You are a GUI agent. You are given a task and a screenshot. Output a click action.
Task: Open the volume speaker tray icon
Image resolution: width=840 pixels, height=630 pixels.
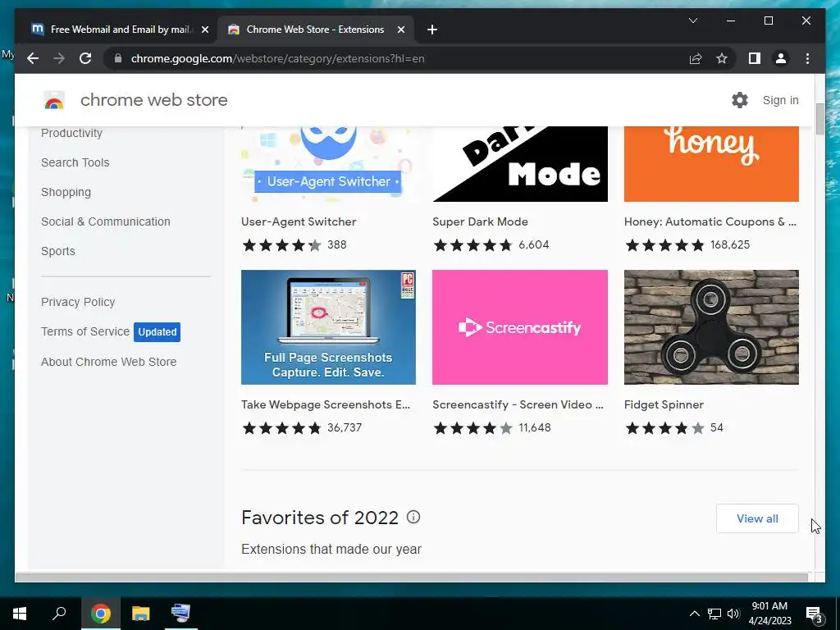point(733,614)
